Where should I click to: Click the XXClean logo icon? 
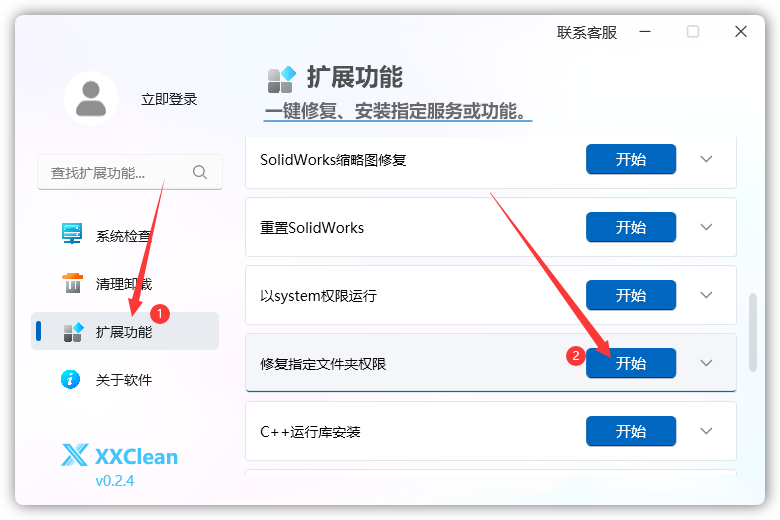coord(75,457)
